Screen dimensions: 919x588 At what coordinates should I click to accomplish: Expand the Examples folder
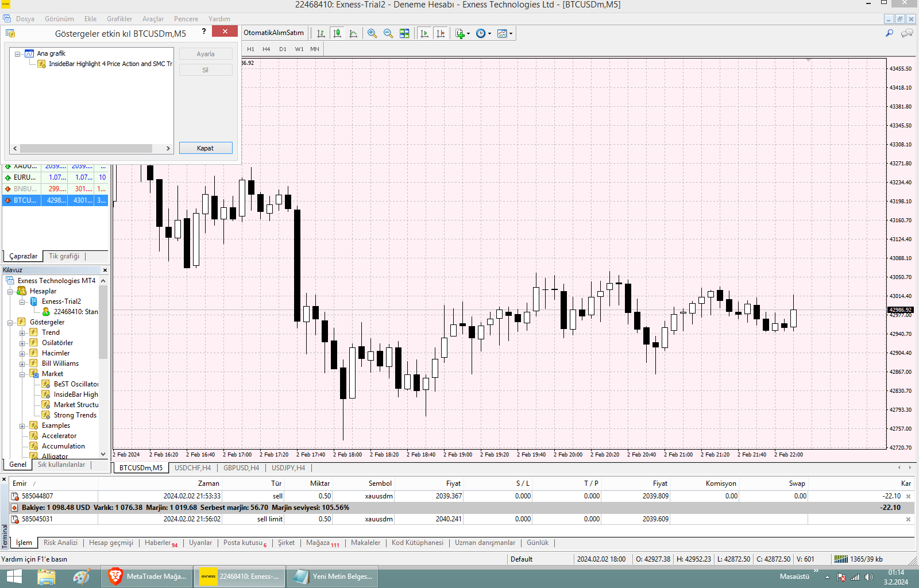click(x=22, y=426)
